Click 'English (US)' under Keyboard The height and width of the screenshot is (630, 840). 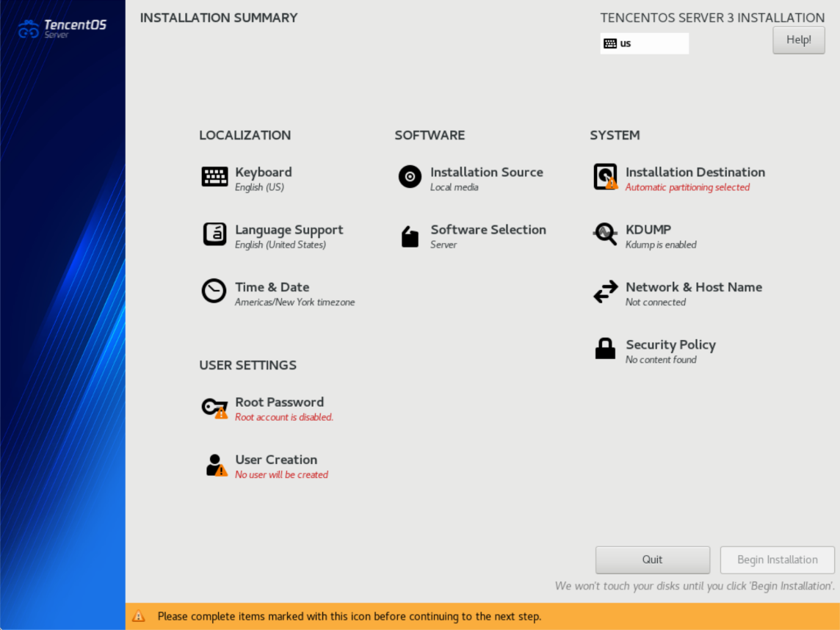(x=259, y=187)
